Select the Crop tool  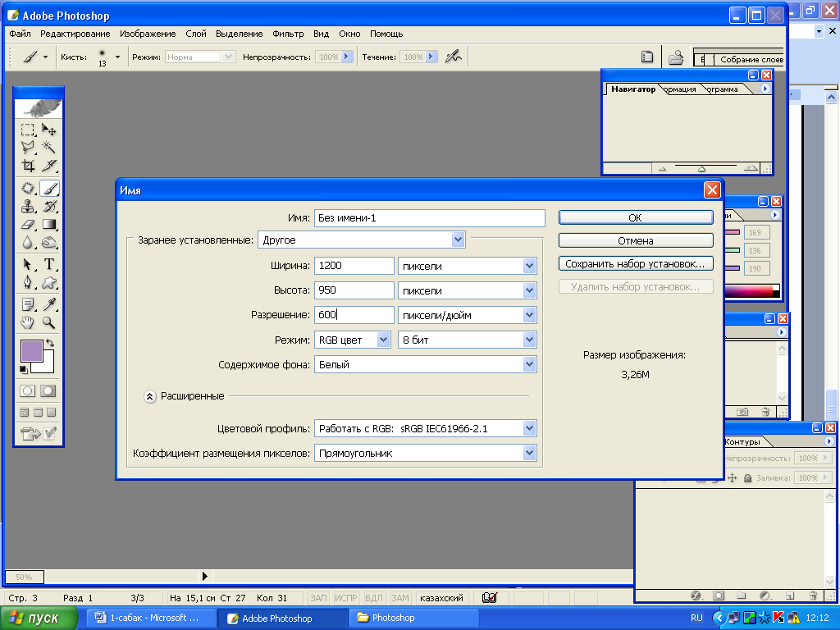[28, 166]
